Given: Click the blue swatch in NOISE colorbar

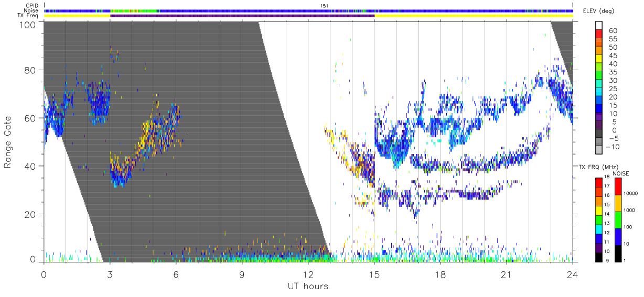Looking at the screenshot, I should pyautogui.click(x=617, y=237).
